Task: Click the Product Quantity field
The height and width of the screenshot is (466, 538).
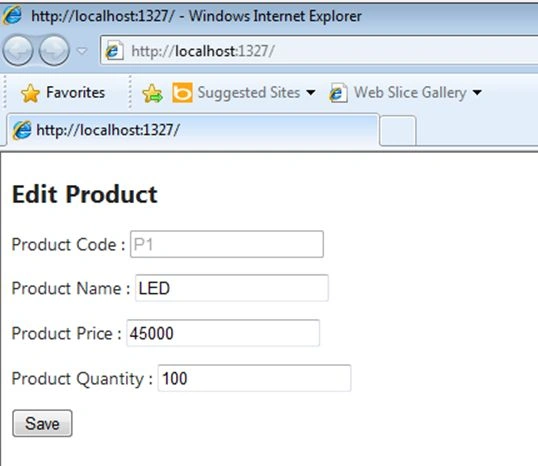Action: (254, 378)
